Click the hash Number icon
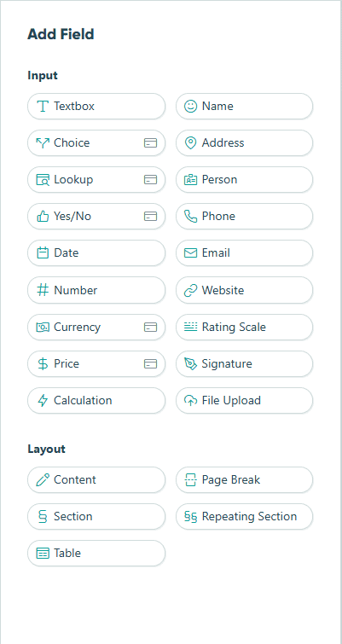 43,290
